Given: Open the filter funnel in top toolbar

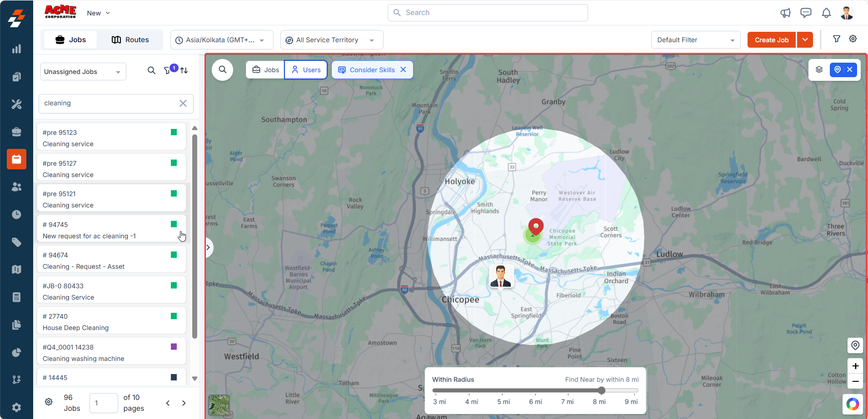Looking at the screenshot, I should (x=836, y=39).
